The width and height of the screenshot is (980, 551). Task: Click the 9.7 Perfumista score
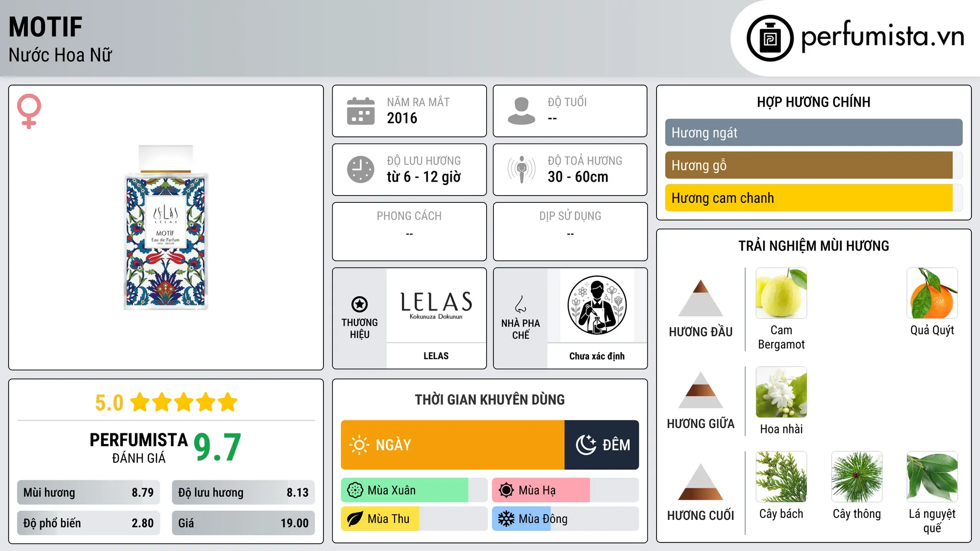point(217,447)
